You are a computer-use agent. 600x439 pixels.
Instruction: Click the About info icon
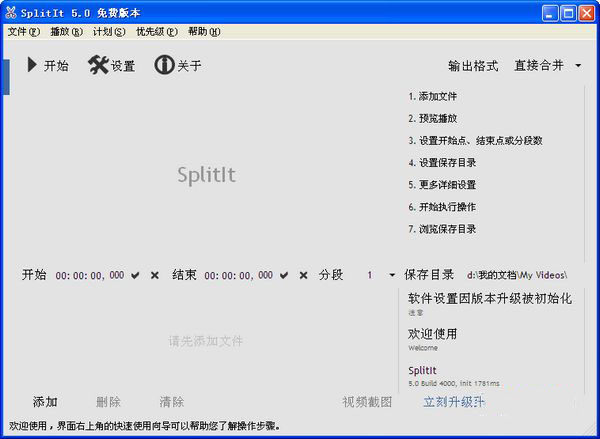pyautogui.click(x=164, y=65)
